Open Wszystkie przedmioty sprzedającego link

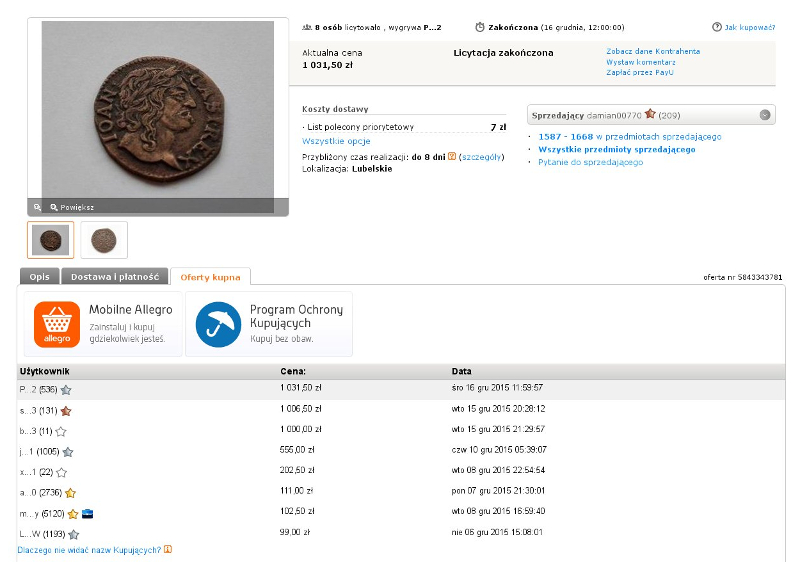point(617,149)
